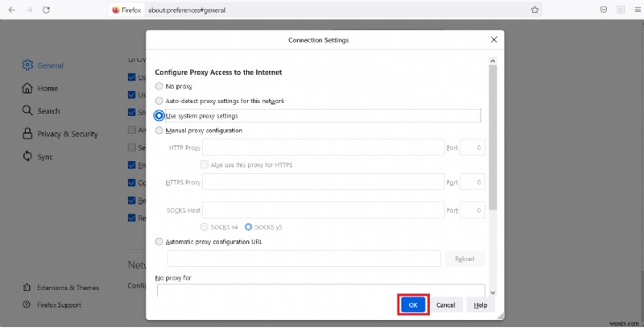This screenshot has height=328, width=644.
Task: Click the HTTPS Proxy host field
Action: tap(324, 182)
